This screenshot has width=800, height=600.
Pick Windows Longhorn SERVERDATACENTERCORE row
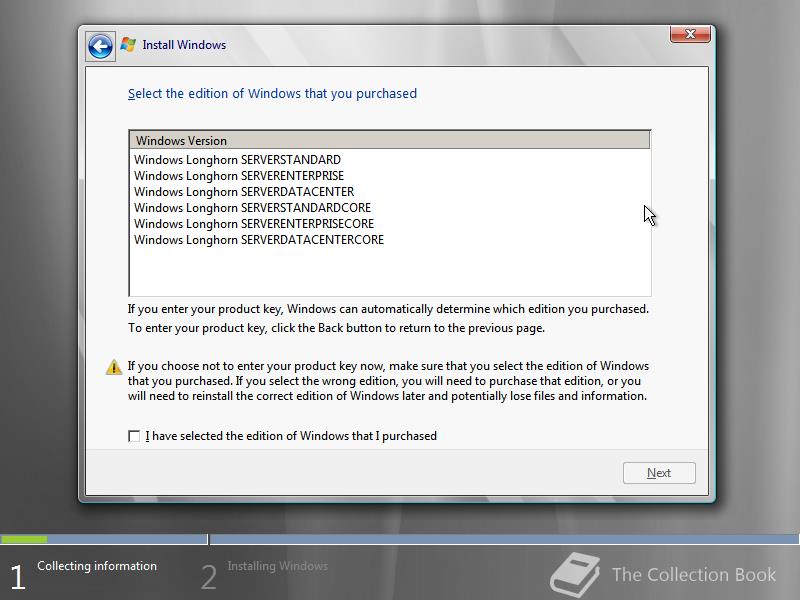[x=390, y=240]
